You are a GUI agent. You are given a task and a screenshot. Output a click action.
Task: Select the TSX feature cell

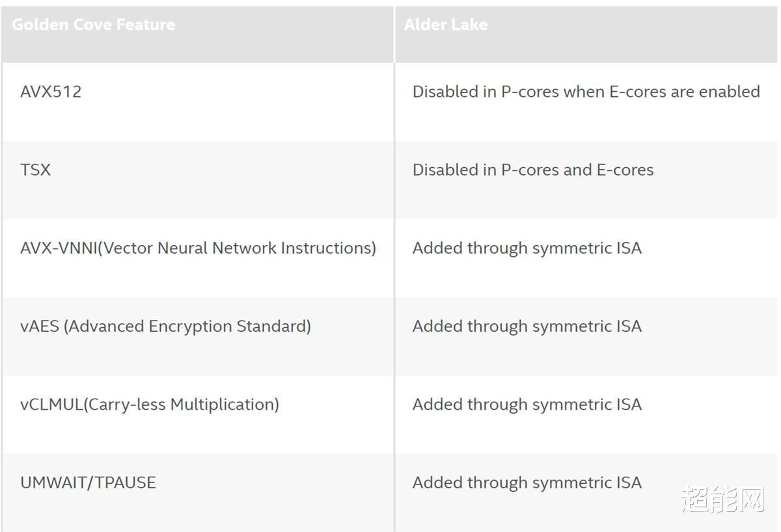[x=197, y=180]
